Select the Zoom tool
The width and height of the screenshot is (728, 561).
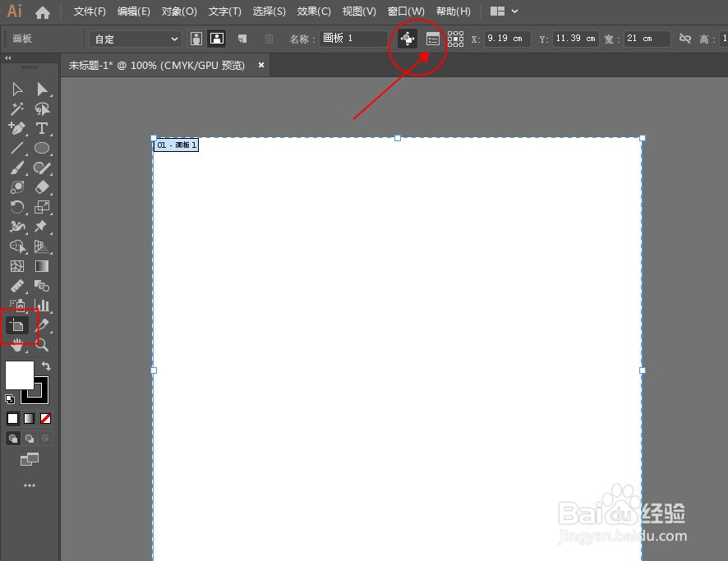click(42, 345)
